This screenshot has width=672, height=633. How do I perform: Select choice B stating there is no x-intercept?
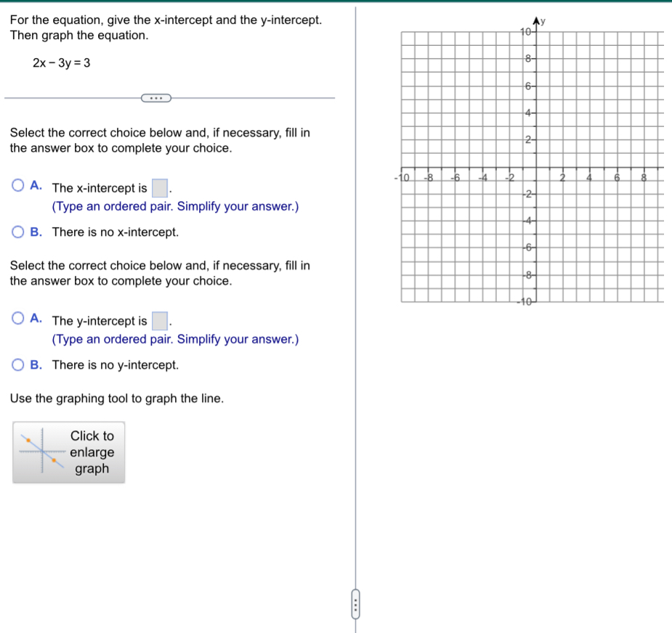coord(17,232)
